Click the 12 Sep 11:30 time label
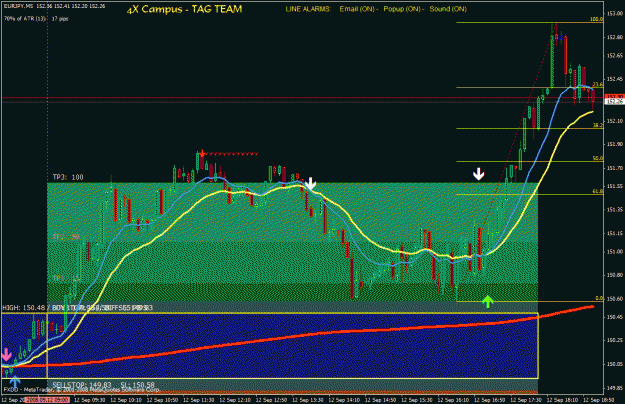Image resolution: width=625 pixels, height=404 pixels. 199,400
